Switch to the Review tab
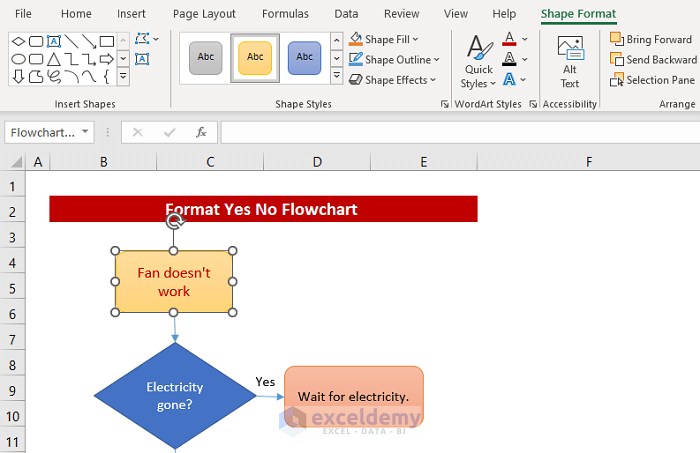This screenshot has width=700, height=453. click(402, 14)
